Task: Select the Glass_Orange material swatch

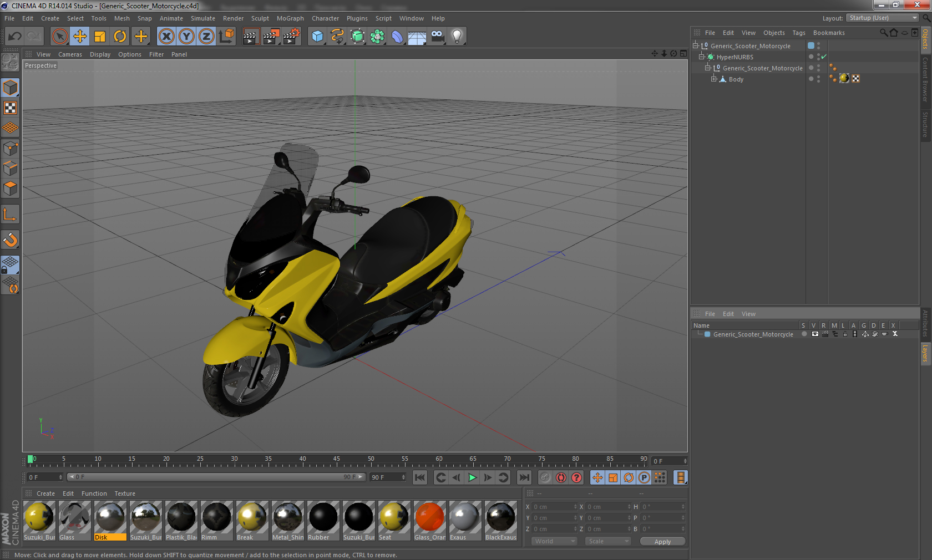Action: pos(429,521)
